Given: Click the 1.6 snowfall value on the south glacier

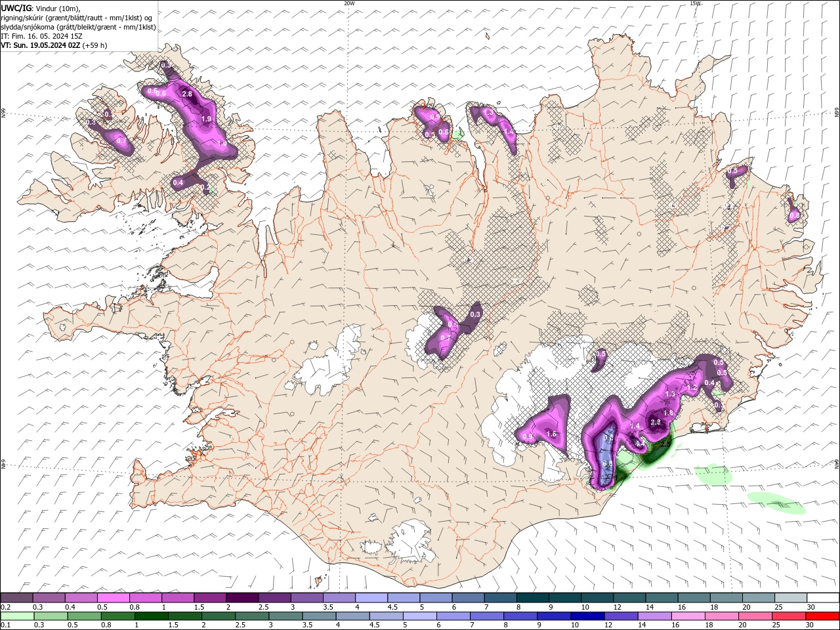Looking at the screenshot, I should 551,434.
